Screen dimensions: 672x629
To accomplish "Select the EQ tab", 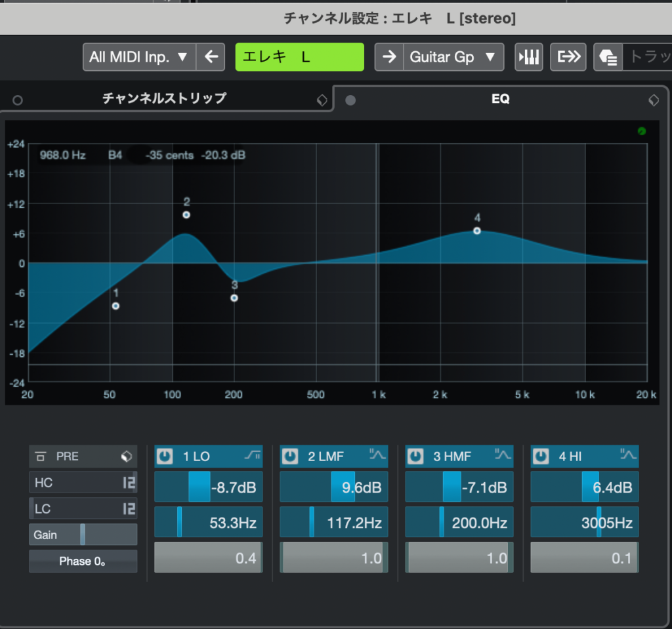I will [x=500, y=99].
